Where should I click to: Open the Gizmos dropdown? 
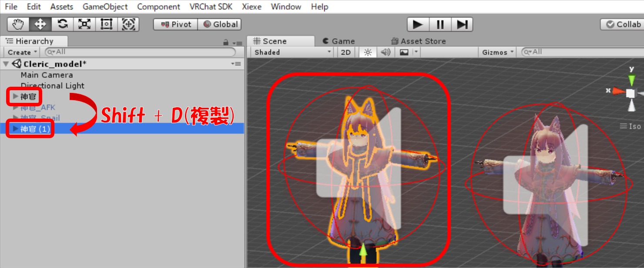pyautogui.click(x=498, y=52)
